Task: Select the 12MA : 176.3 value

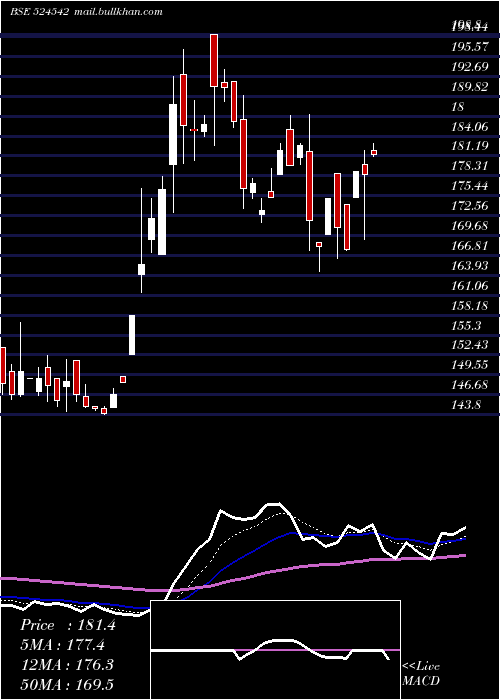Action: pos(66,665)
